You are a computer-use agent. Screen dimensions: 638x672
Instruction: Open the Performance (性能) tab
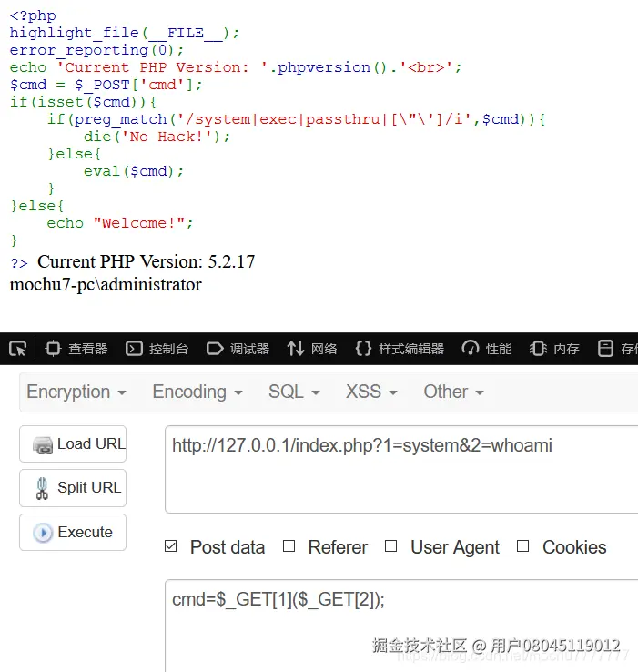487,349
